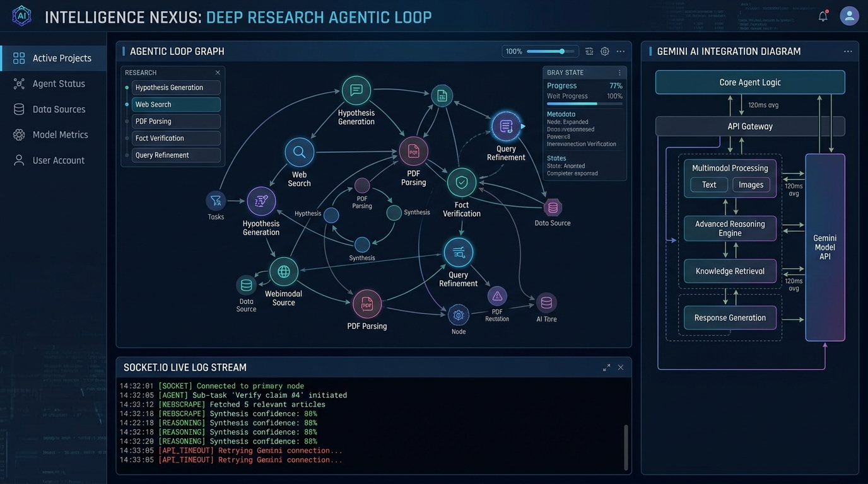The image size is (868, 484).
Task: Click Query Refinement node above PDF Rectation
Action: tap(459, 253)
